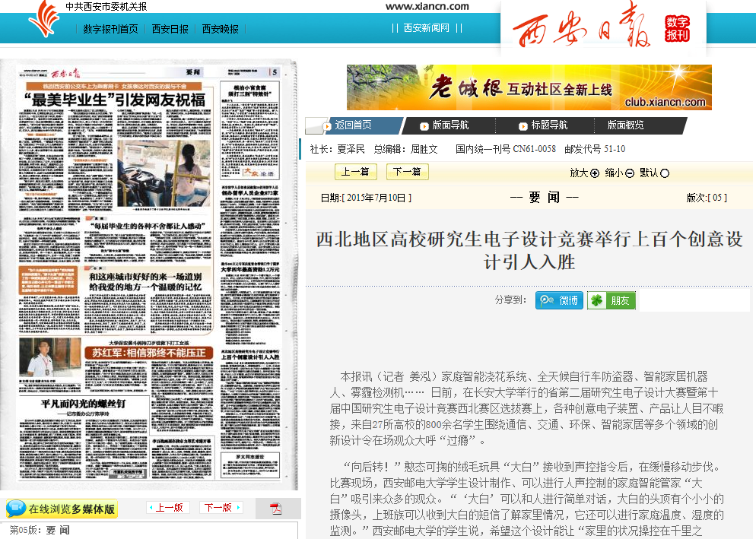The width and height of the screenshot is (756, 539).
Task: Open the 版面概览 overview tab
Action: pos(625,125)
